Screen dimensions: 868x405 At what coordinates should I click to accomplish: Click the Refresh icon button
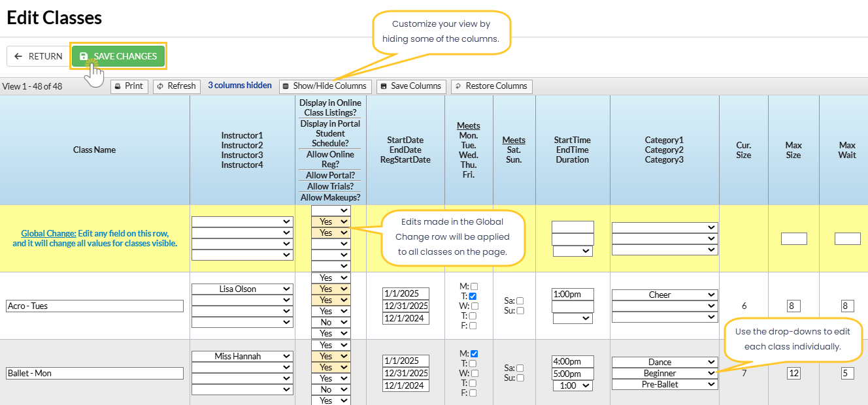176,86
